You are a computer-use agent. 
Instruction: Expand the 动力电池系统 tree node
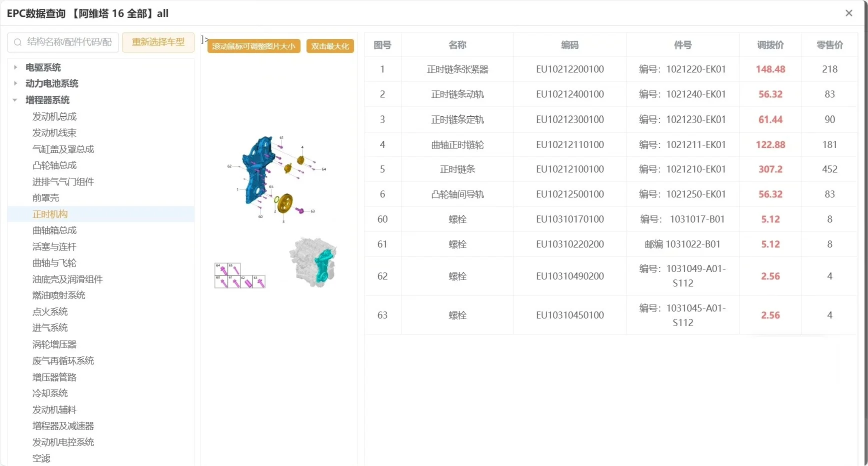pyautogui.click(x=15, y=83)
